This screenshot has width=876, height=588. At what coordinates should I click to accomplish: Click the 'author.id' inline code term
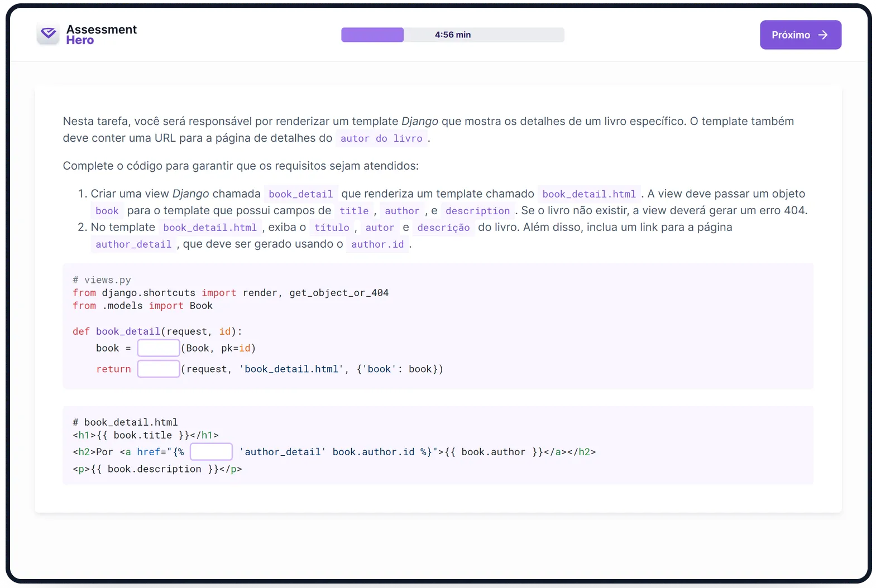(377, 244)
